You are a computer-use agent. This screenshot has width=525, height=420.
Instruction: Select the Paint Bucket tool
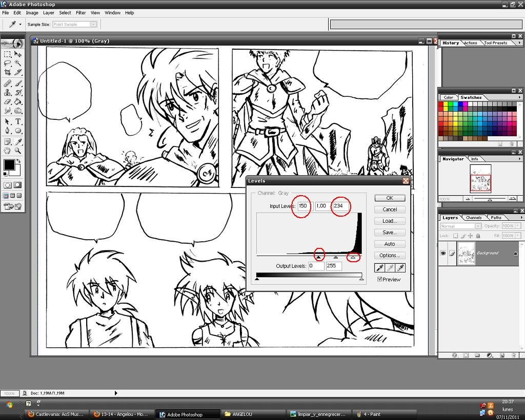point(18,102)
